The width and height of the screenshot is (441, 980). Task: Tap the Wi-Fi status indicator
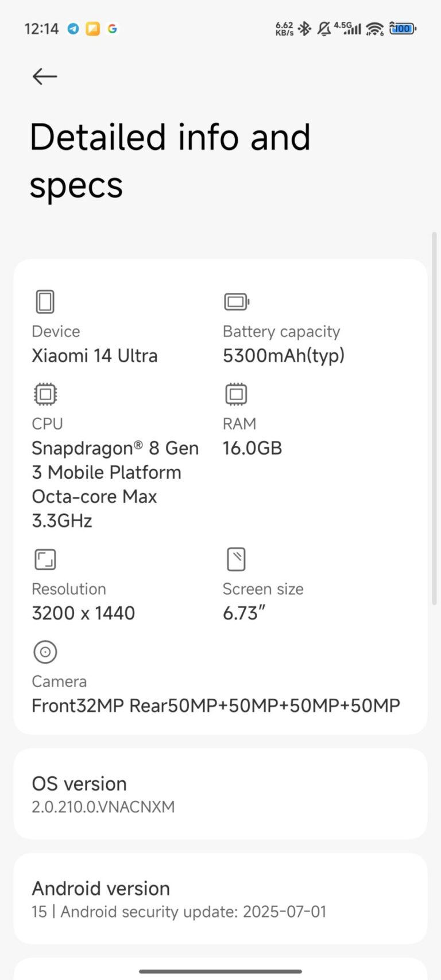tap(374, 28)
